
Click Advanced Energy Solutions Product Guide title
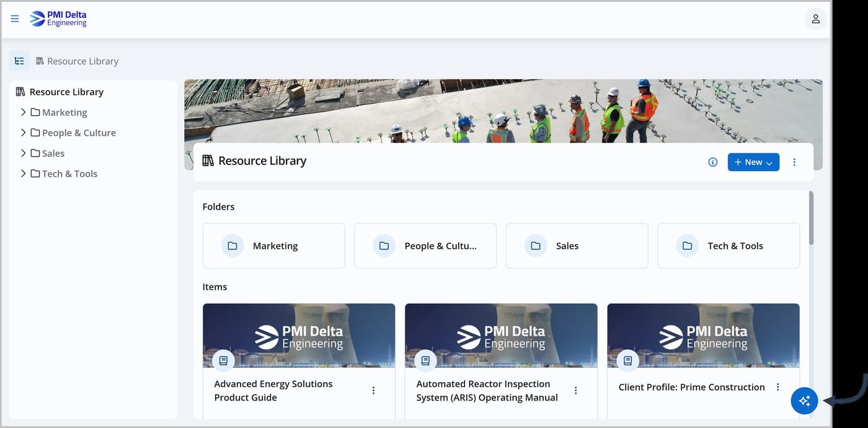point(273,391)
